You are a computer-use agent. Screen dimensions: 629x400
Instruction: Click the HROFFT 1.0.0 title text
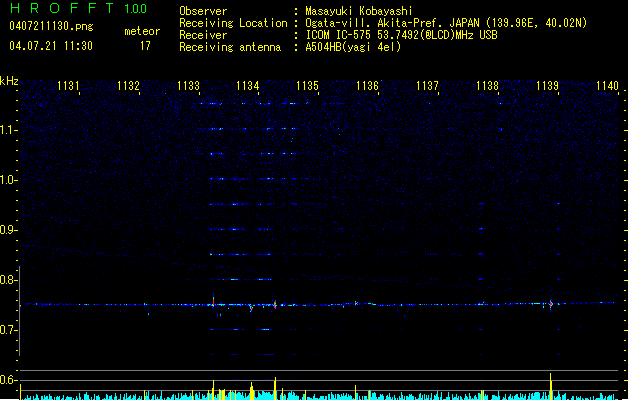click(x=78, y=8)
